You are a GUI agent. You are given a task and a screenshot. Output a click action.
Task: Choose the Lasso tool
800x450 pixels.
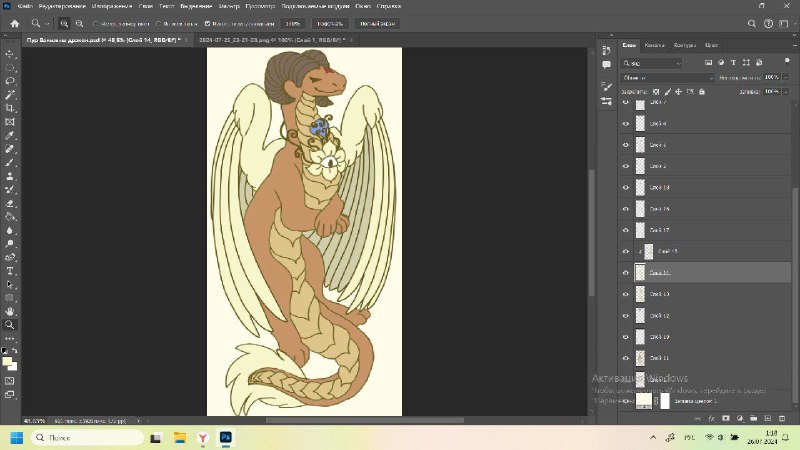coord(10,81)
